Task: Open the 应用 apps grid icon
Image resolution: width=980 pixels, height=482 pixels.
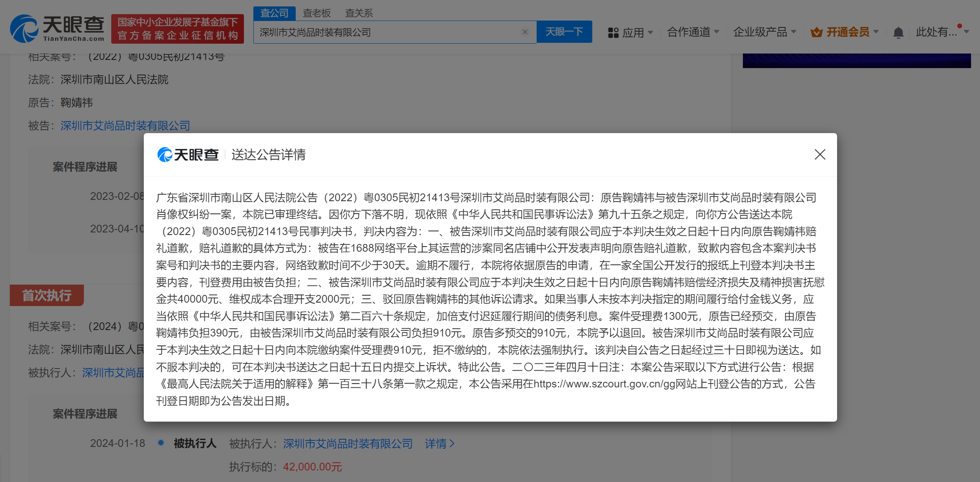Action: tap(613, 32)
